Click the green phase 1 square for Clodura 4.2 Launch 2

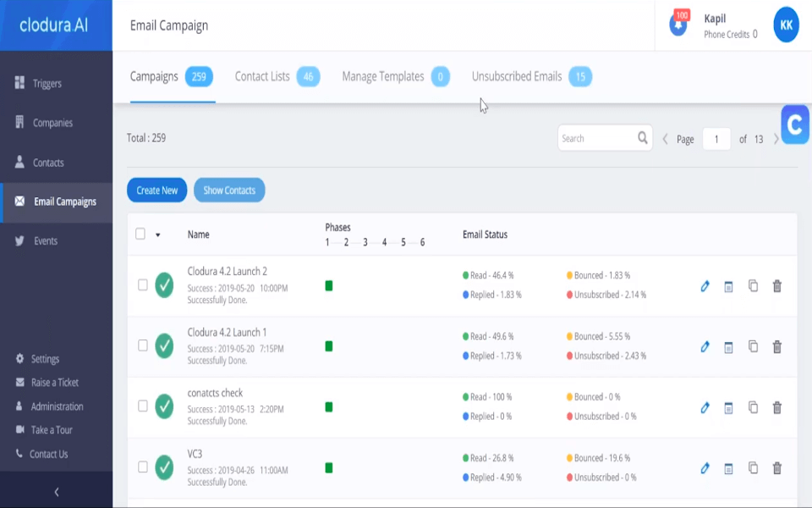[329, 285]
